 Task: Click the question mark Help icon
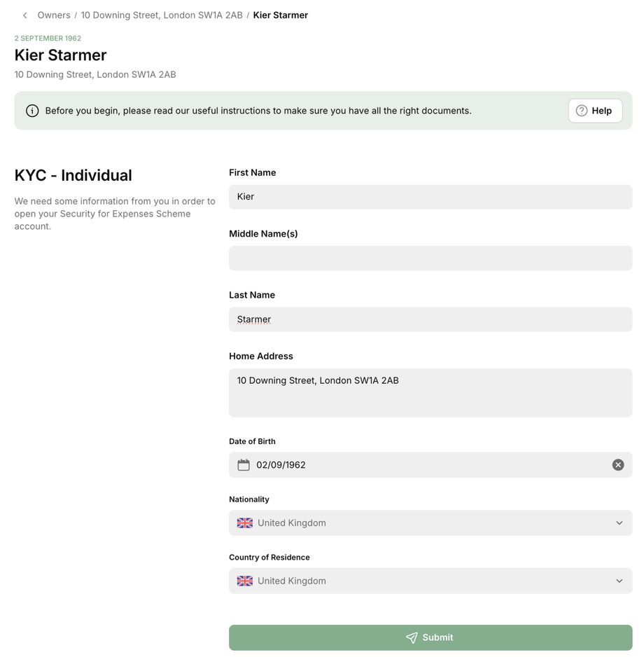[x=582, y=111]
